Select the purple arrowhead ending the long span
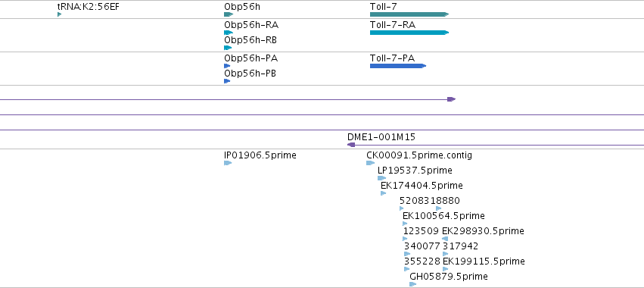Viewport: 644px width, 288px height. click(451, 99)
